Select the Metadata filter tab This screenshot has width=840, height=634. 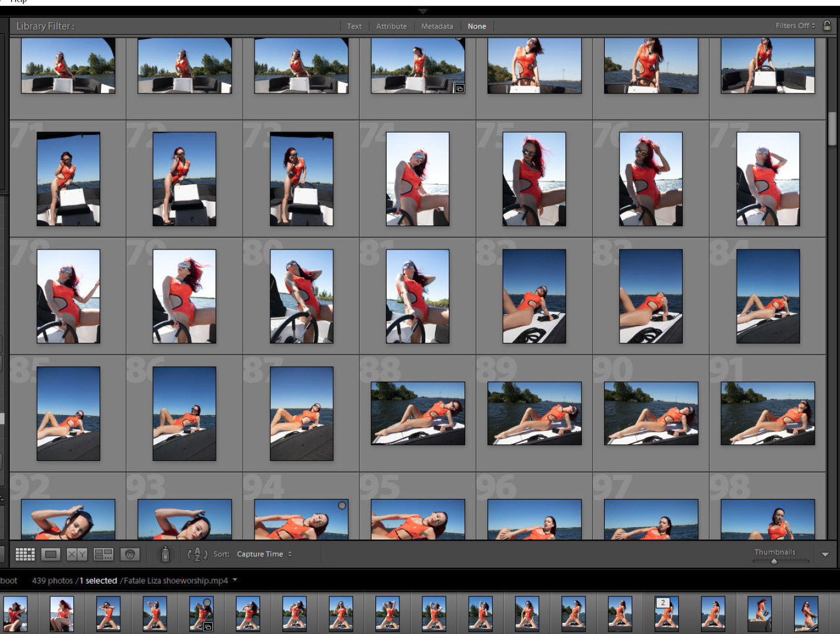click(437, 26)
